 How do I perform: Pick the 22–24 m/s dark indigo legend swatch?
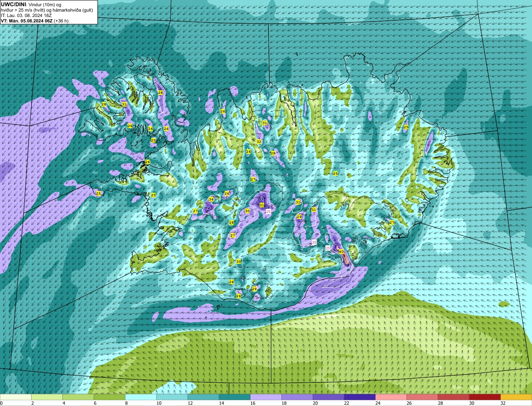tap(360, 397)
